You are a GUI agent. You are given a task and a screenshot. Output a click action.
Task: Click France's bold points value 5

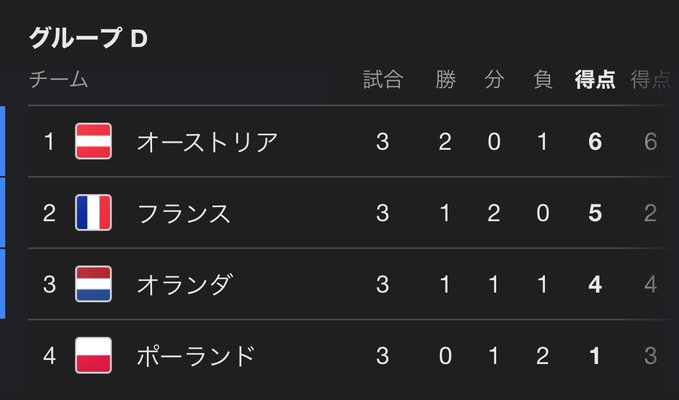595,213
